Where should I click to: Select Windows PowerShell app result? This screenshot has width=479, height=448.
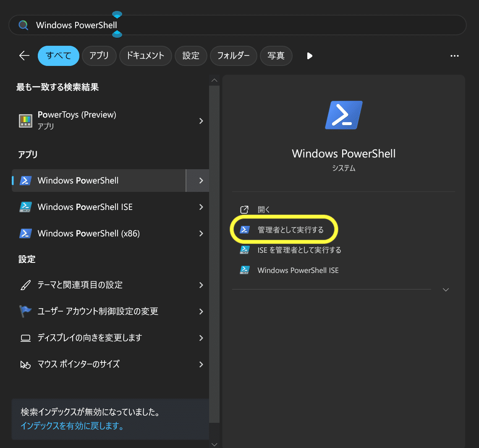coord(99,181)
